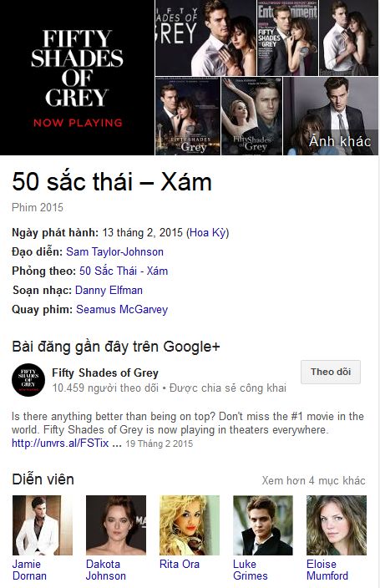Select Jamie Dornan's cast photo
This screenshot has height=588, width=380.
pos(43,525)
